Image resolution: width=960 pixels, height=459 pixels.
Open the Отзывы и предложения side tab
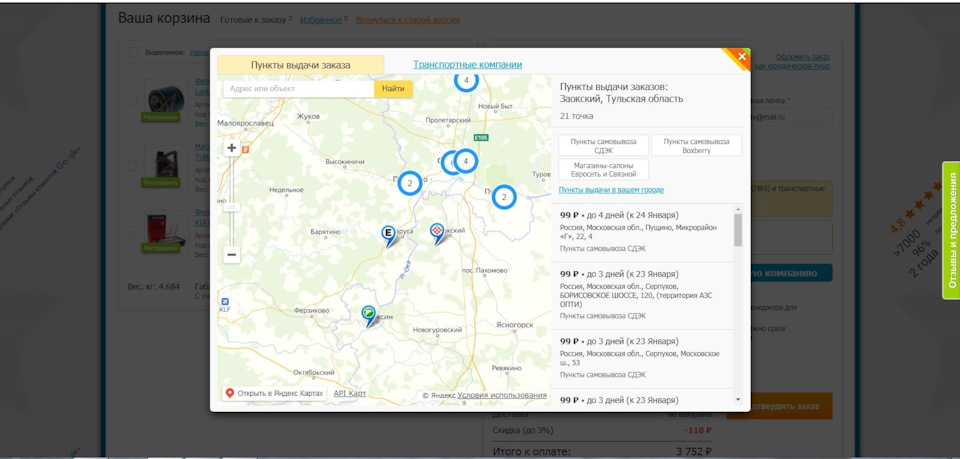(951, 230)
